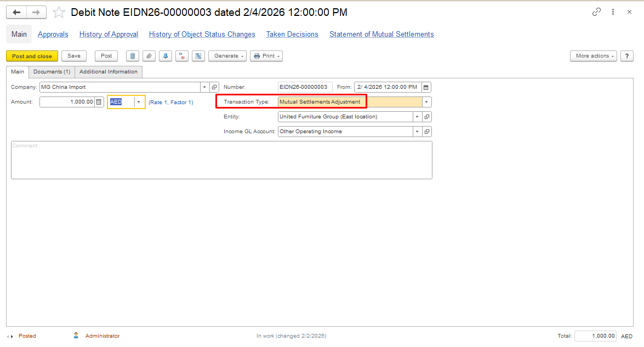Expand the Transaction Type dropdown
This screenshot has height=347, width=644.
click(426, 102)
